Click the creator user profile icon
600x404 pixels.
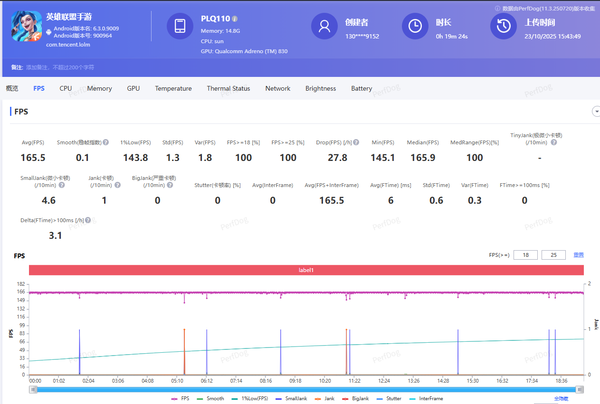pyautogui.click(x=322, y=27)
